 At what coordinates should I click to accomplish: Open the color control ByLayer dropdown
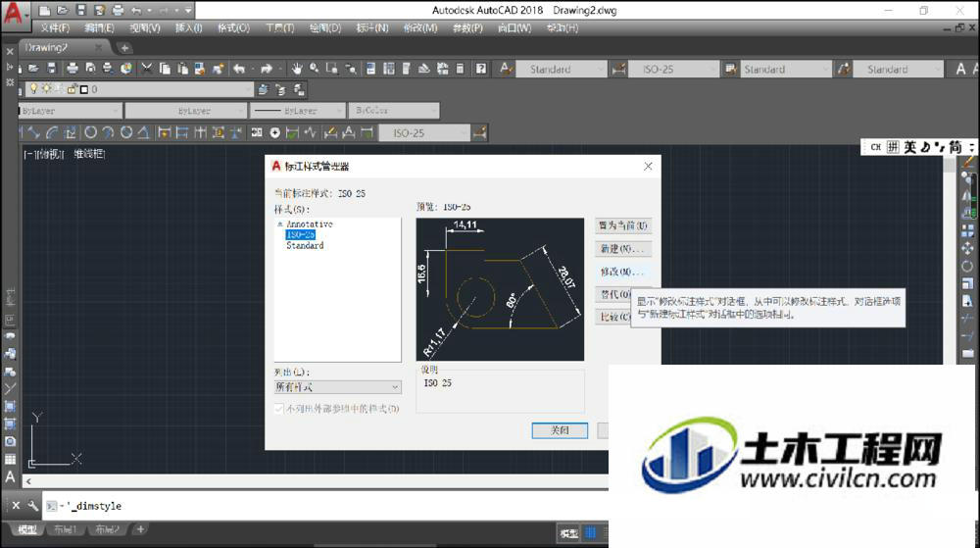coord(70,111)
